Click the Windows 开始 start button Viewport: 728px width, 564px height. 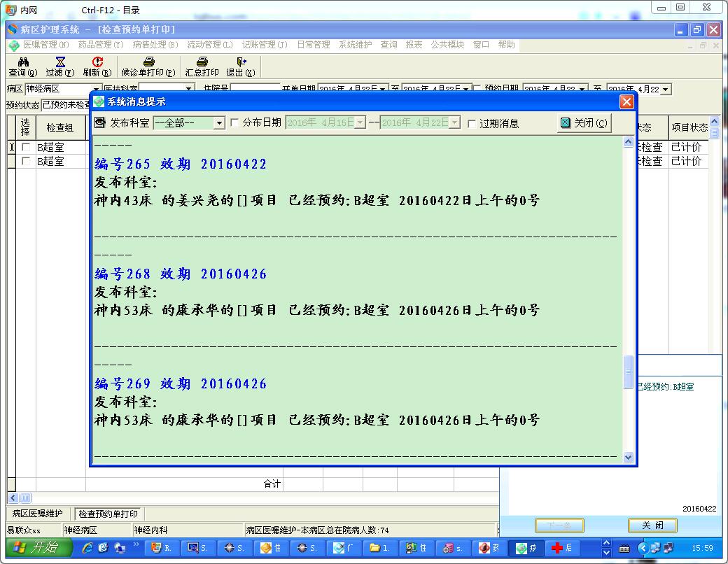pos(38,548)
